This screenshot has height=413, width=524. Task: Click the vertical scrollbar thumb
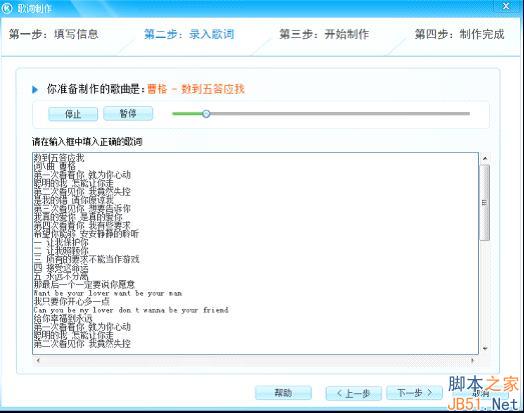tap(485, 202)
